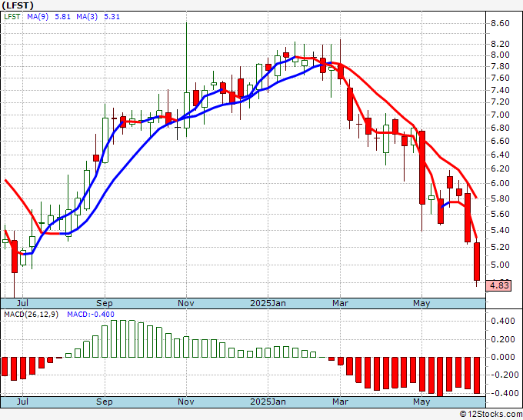The height and width of the screenshot is (420, 523).
Task: Click the large red May candle body
Action: [x=422, y=168]
